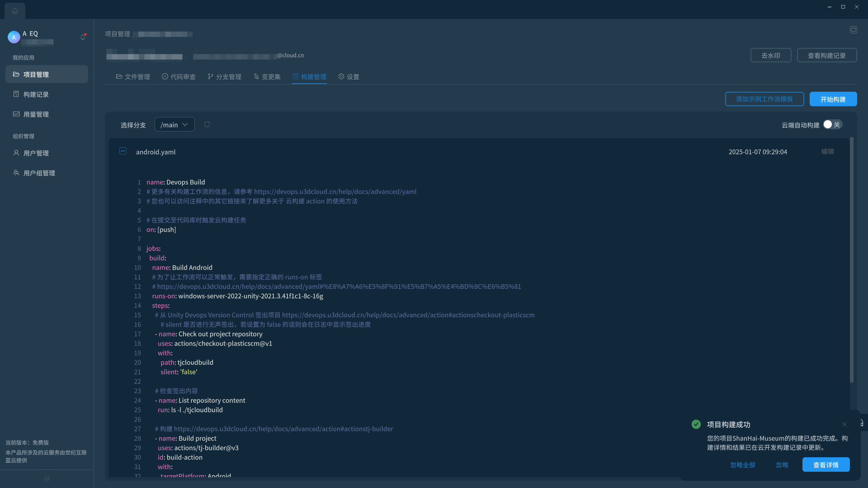Click the top-right screenshot icon
The width and height of the screenshot is (868, 488).
coord(853,30)
